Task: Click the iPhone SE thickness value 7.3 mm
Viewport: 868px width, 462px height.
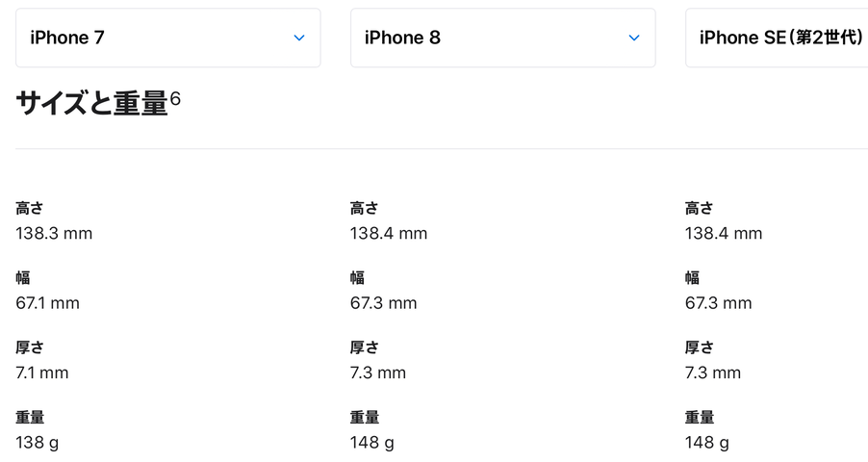Action: (x=712, y=372)
